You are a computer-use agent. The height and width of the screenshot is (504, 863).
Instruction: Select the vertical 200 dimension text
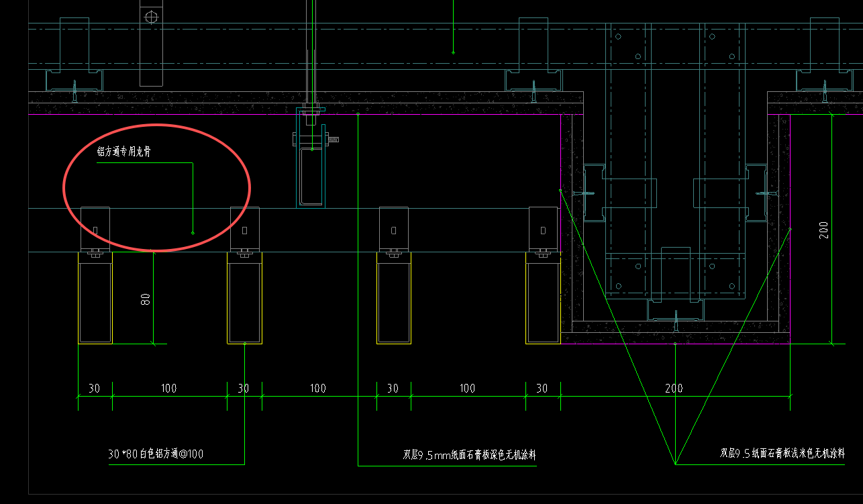(825, 230)
